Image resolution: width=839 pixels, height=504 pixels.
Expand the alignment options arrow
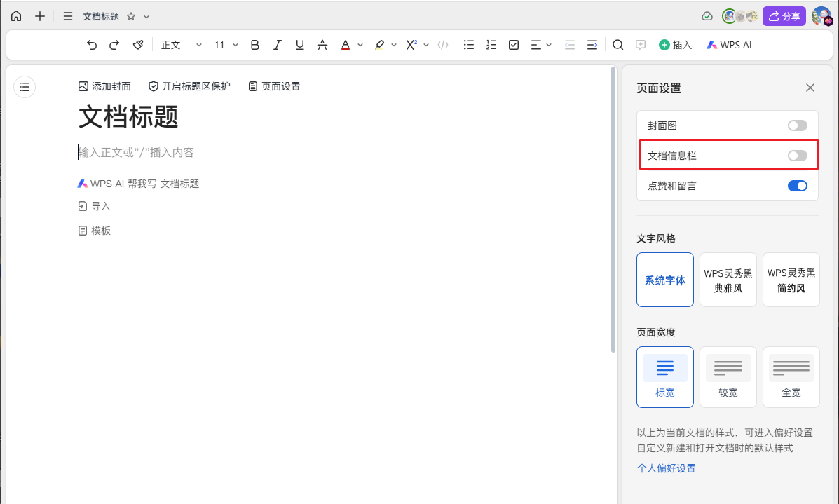coord(549,45)
